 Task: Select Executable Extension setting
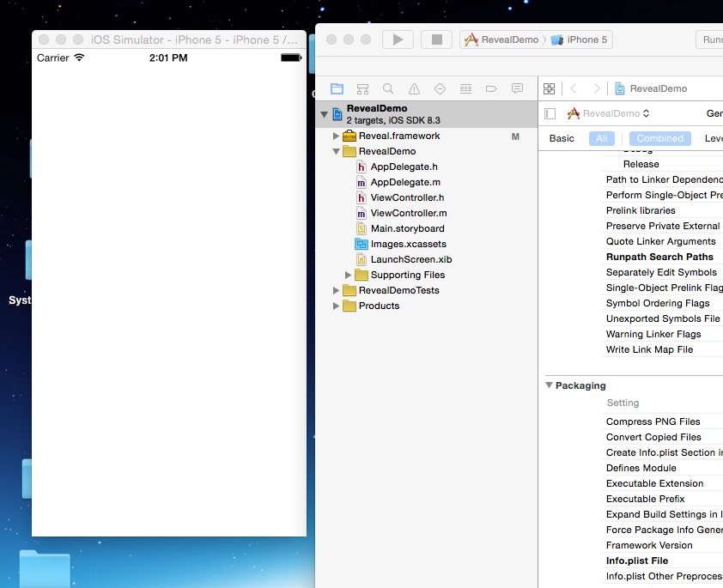coord(655,483)
